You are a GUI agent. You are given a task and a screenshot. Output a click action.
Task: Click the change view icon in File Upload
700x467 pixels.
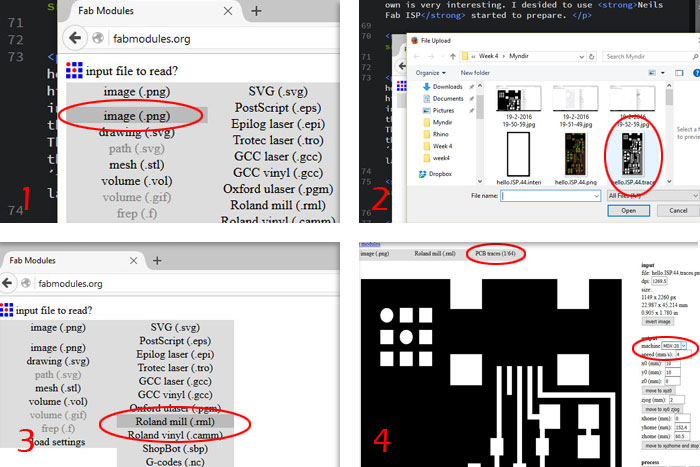coord(652,73)
